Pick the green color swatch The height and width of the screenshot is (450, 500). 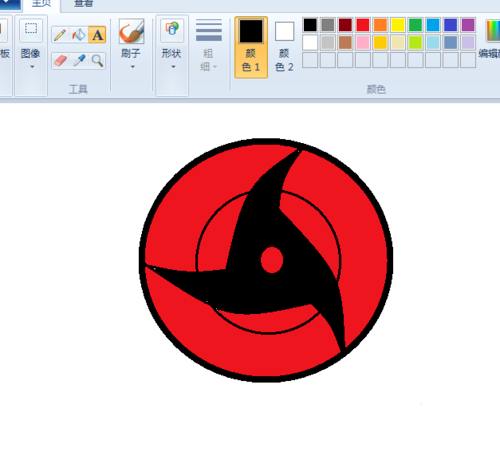tap(415, 25)
